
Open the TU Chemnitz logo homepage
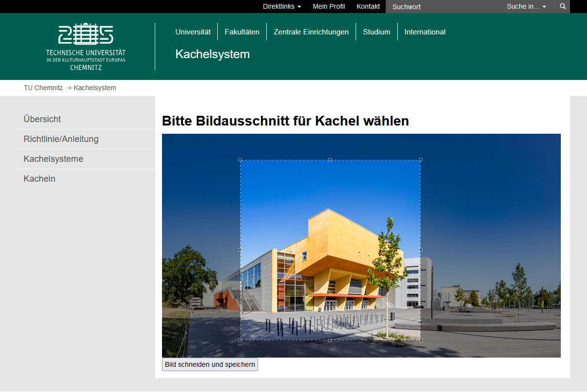pos(86,47)
